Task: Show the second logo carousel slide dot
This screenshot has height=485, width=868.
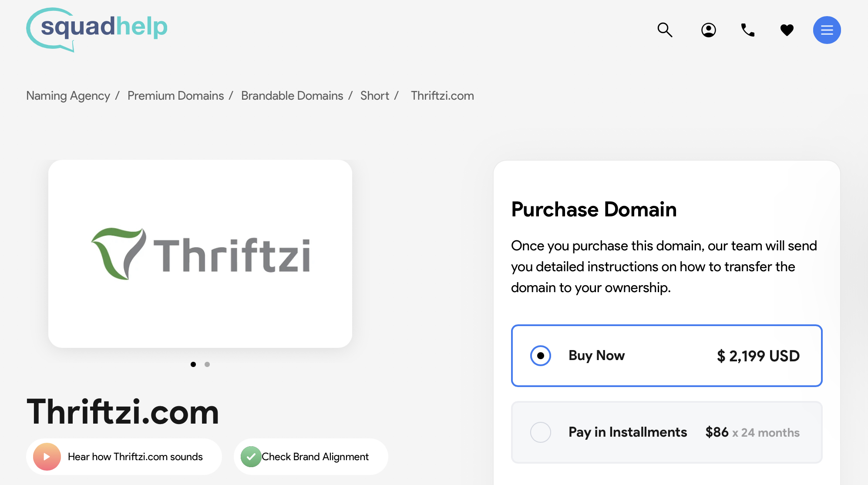Action: pyautogui.click(x=207, y=364)
